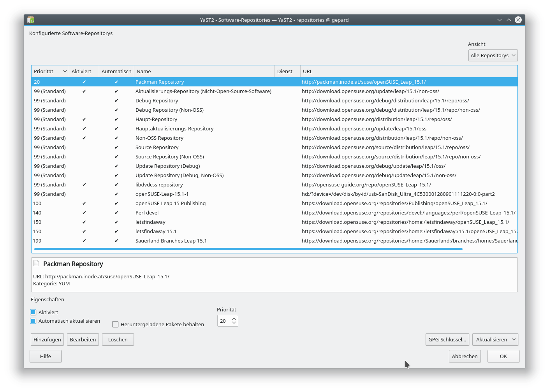The height and width of the screenshot is (392, 549).
Task: Sort by the Priorität column header
Action: coord(50,71)
